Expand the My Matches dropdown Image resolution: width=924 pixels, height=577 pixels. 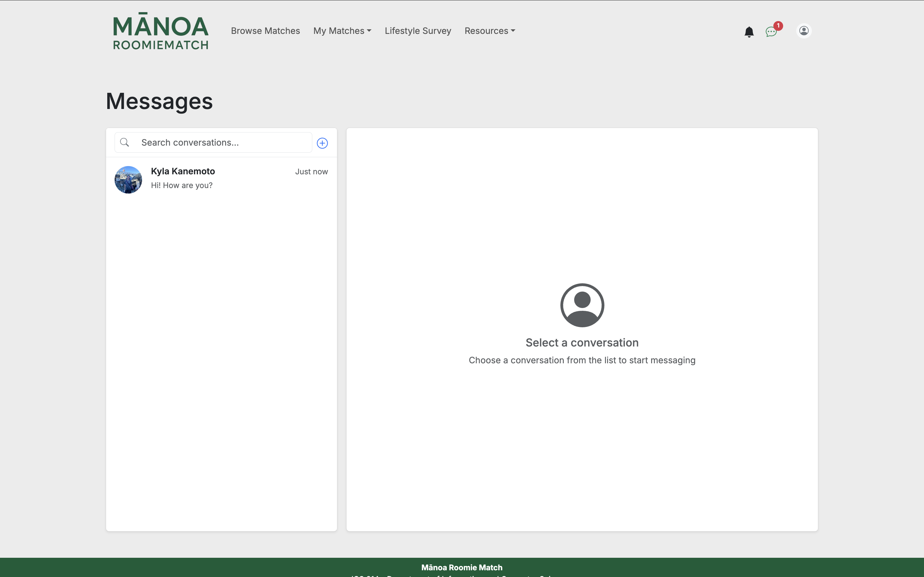pos(342,31)
